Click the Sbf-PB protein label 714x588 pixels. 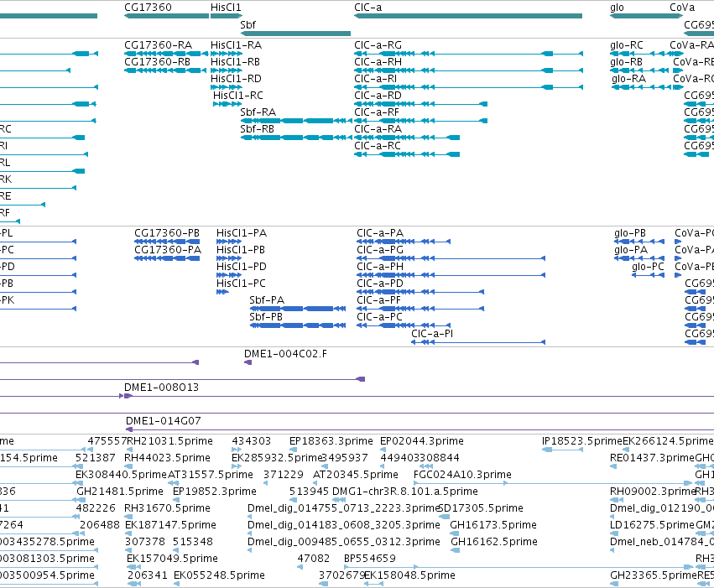click(x=266, y=317)
